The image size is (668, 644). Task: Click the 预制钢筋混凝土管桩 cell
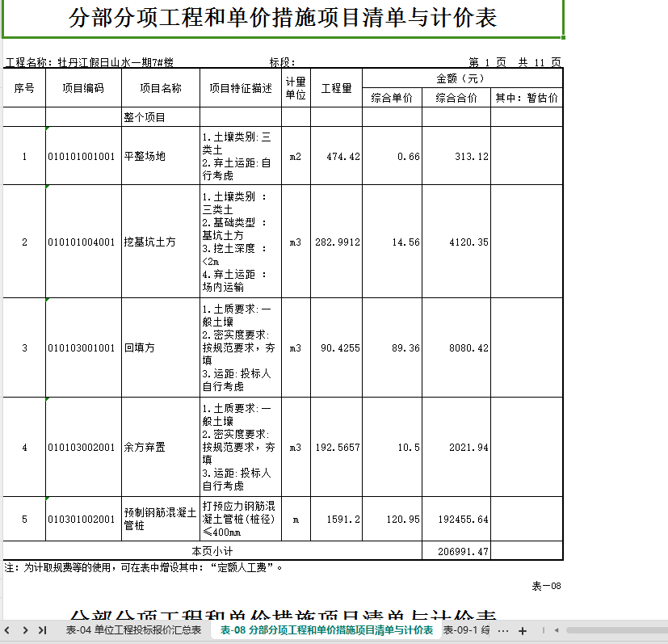(x=161, y=519)
